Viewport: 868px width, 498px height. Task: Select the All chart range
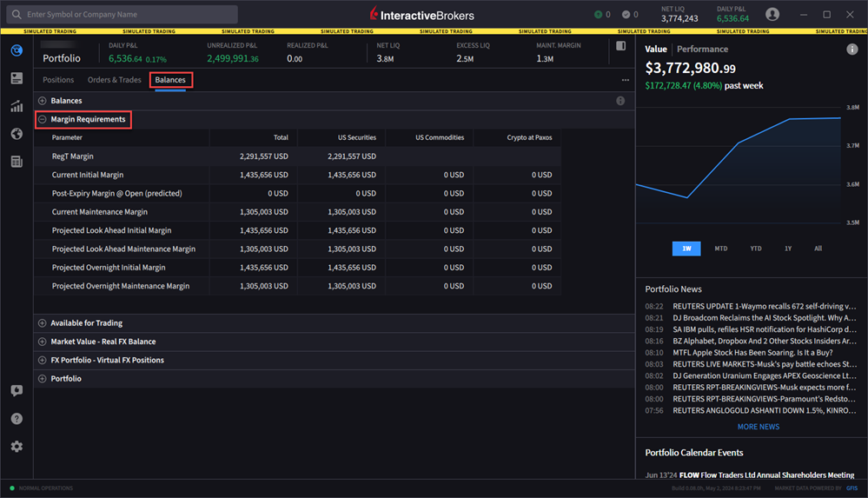point(818,249)
